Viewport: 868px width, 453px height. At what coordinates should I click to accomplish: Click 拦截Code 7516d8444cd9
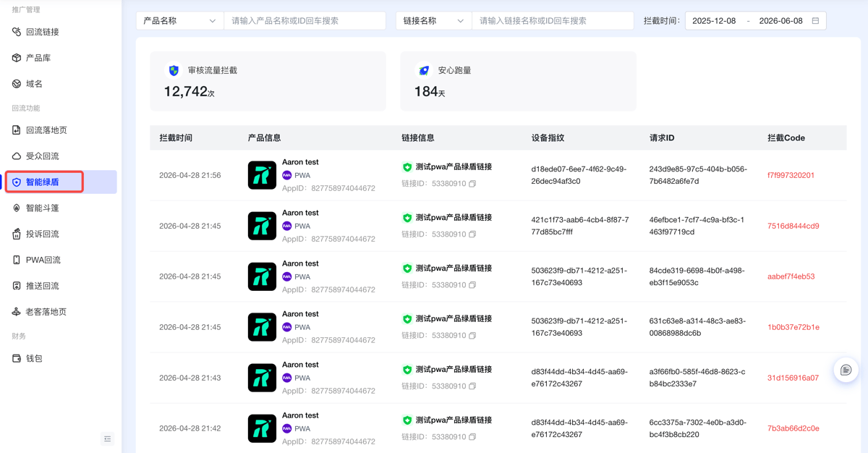pos(793,226)
